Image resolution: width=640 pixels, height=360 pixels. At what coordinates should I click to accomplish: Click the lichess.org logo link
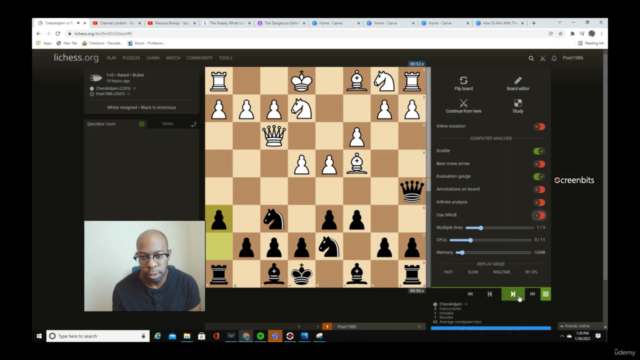tap(76, 58)
